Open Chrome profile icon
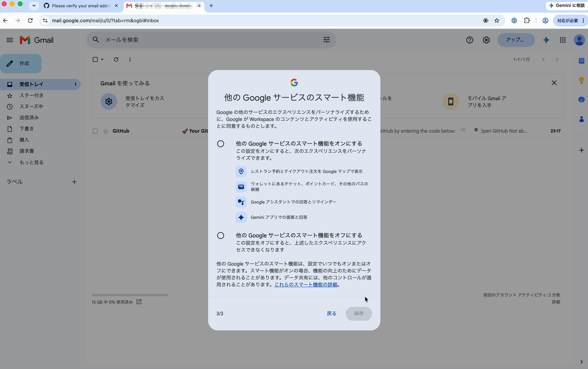 (x=545, y=21)
